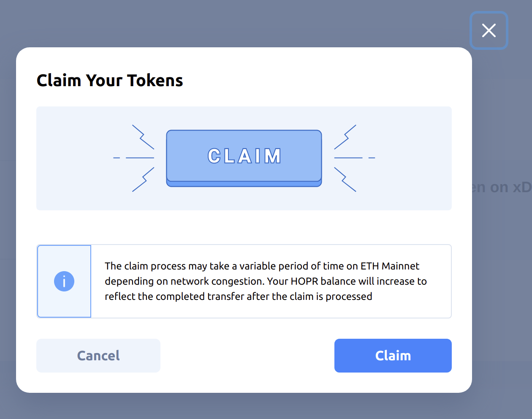Click the horizontal dash line right of CLAIM graphic
The height and width of the screenshot is (419, 532).
355,158
